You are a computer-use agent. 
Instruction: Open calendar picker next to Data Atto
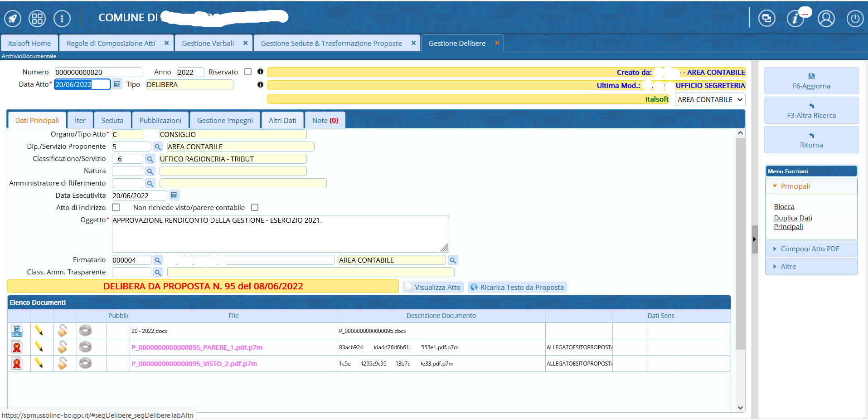(117, 84)
